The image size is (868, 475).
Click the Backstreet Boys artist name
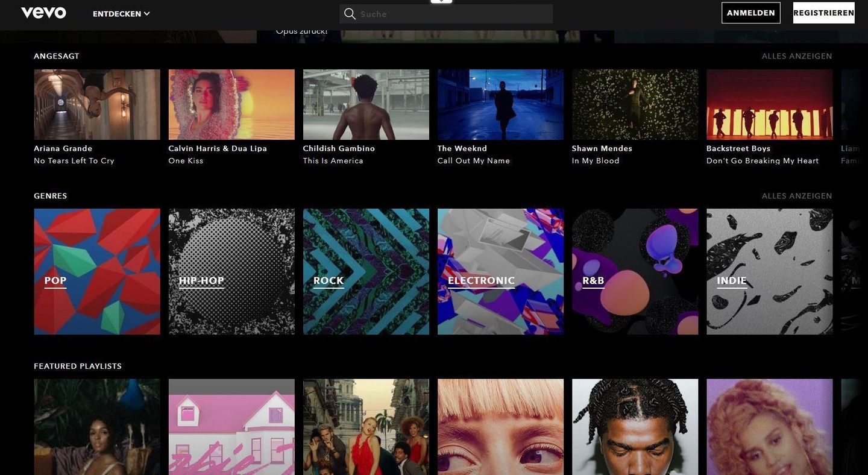pos(738,148)
